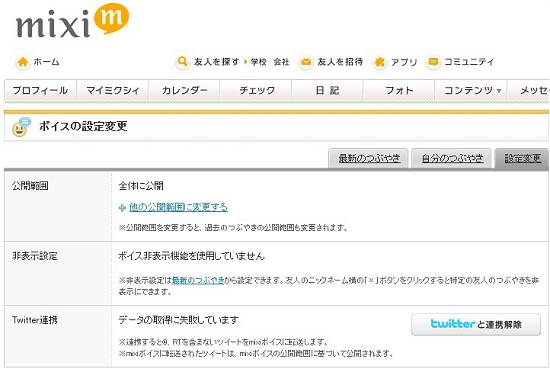550x369 pixels.
Task: Click the Twitter連携 row label
Action: (35, 320)
